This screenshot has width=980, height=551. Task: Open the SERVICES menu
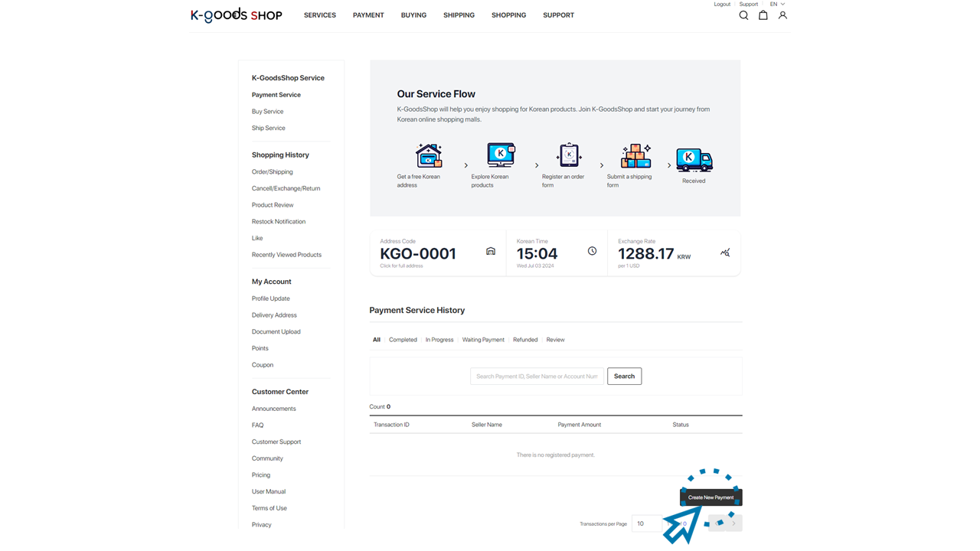pyautogui.click(x=320, y=15)
